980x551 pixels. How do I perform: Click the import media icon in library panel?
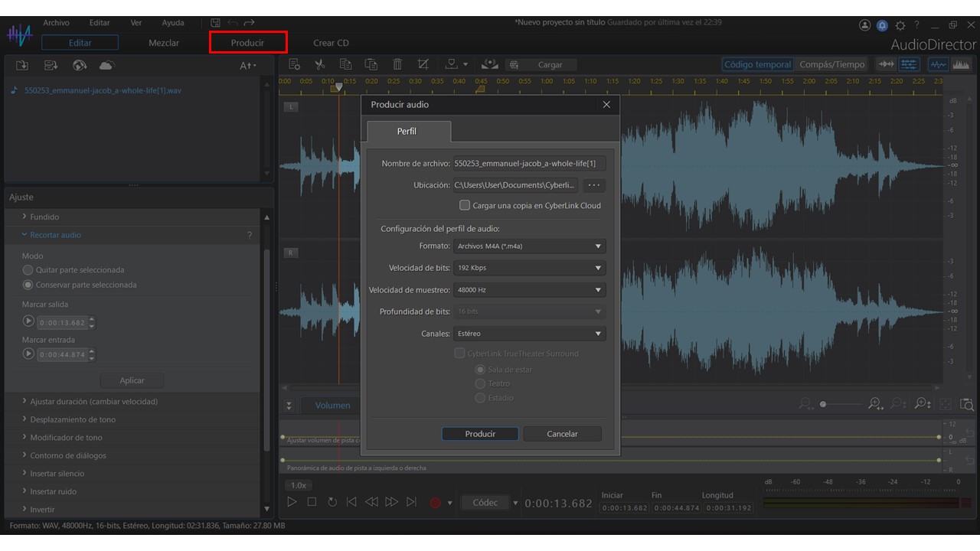click(x=22, y=65)
